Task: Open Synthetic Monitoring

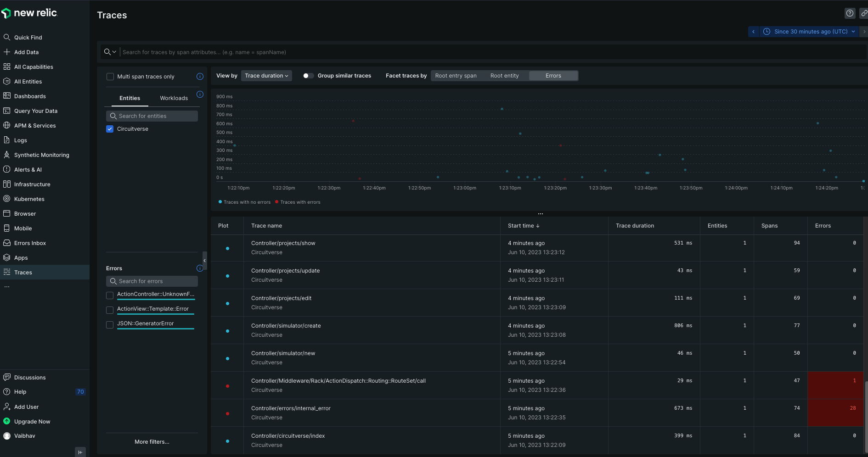Action: (42, 155)
